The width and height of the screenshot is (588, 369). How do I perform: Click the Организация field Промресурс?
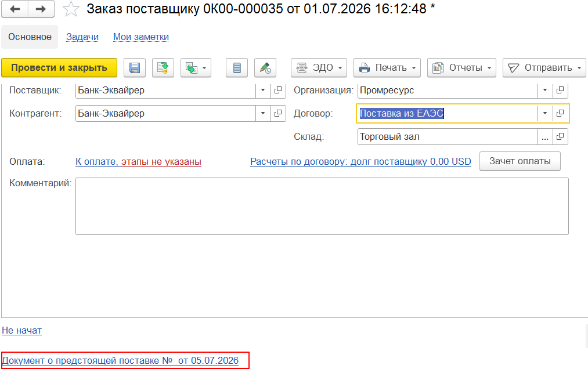448,91
